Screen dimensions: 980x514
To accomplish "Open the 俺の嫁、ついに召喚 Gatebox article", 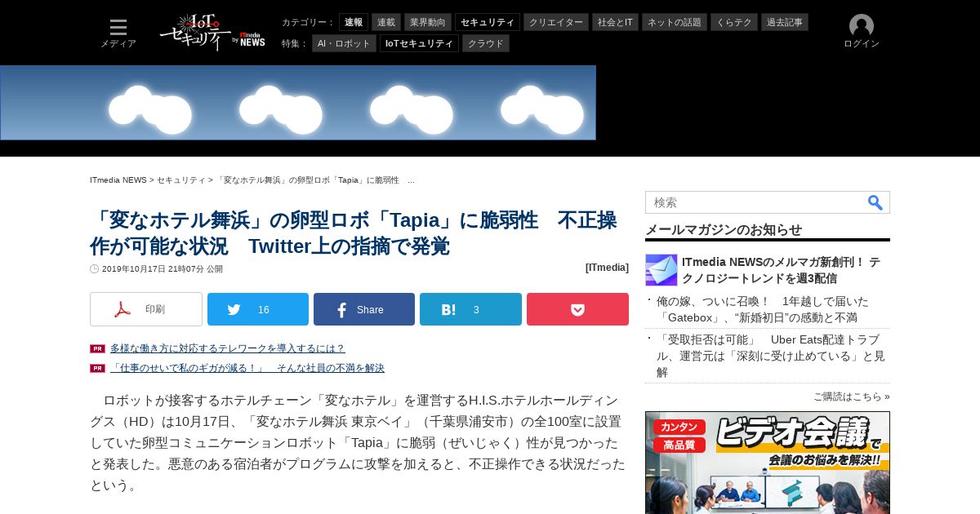I will pos(763,309).
